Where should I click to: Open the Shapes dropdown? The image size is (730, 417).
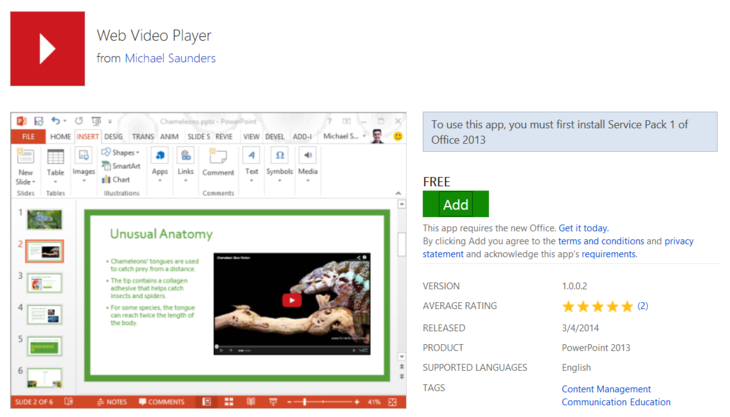(x=121, y=152)
